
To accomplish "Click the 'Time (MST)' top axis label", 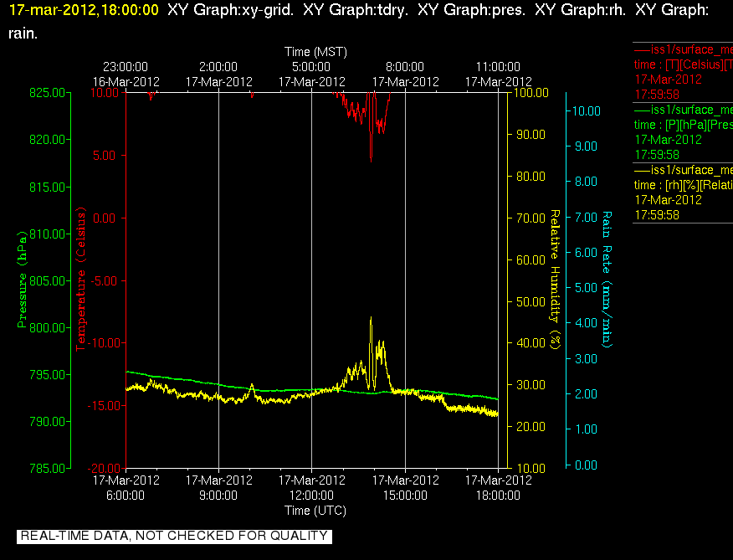I will pos(315,52).
